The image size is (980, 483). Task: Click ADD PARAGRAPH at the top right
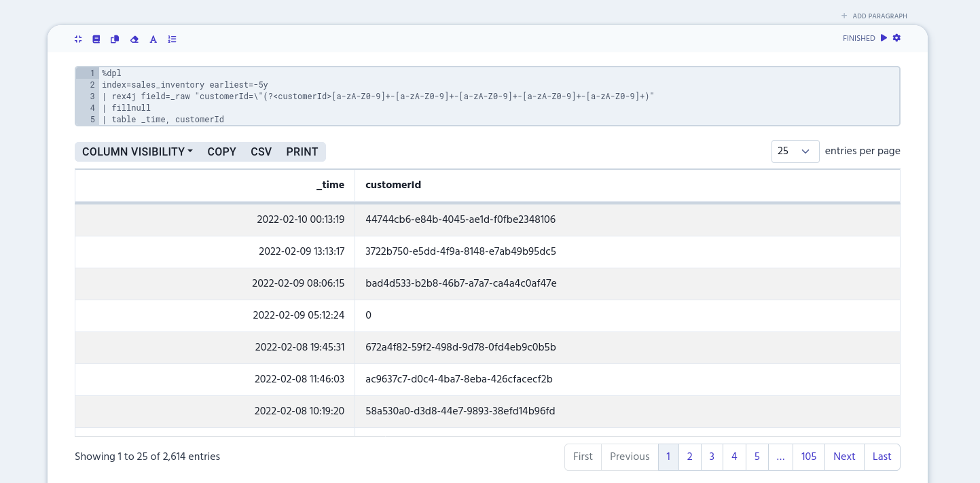coord(879,16)
